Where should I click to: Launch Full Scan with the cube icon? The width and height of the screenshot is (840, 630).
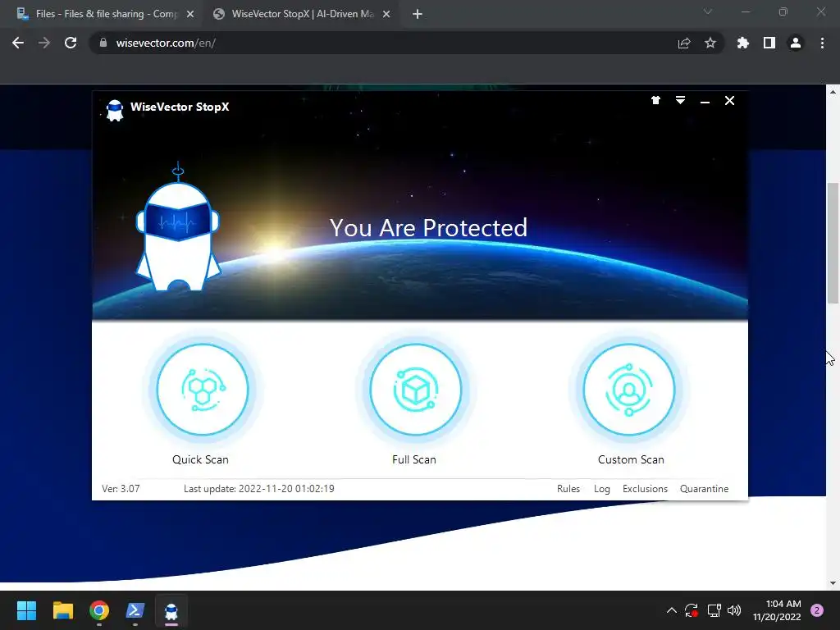[415, 390]
